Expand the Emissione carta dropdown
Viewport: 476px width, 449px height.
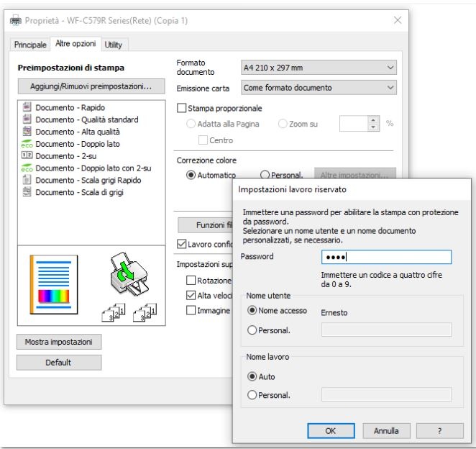coord(318,88)
